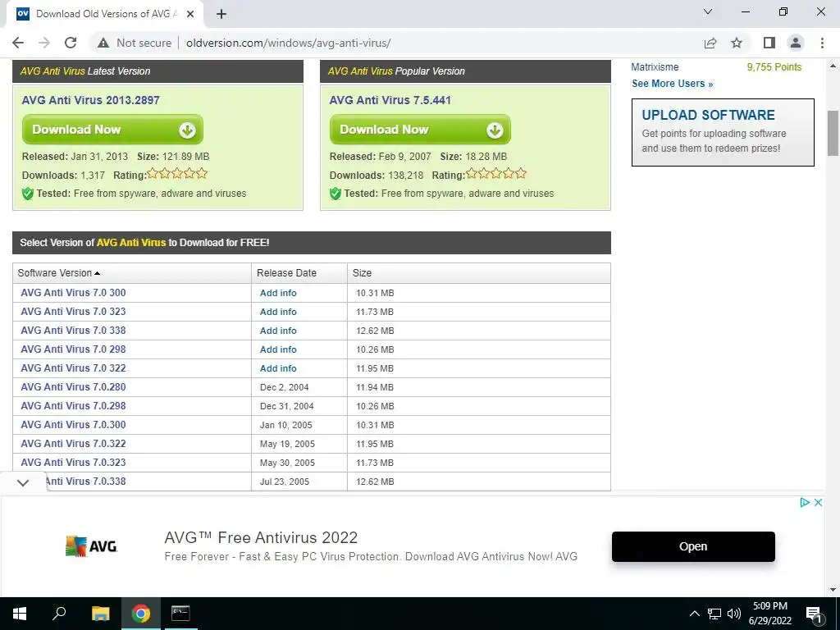
Task: Open AVG Anti Virus 7.0.298 version link
Action: pos(73,406)
